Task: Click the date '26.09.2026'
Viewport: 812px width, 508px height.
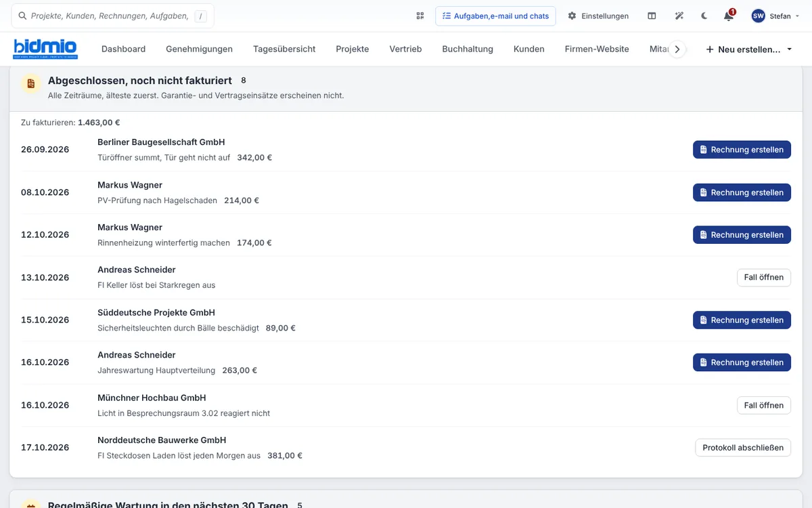Action: tap(45, 150)
